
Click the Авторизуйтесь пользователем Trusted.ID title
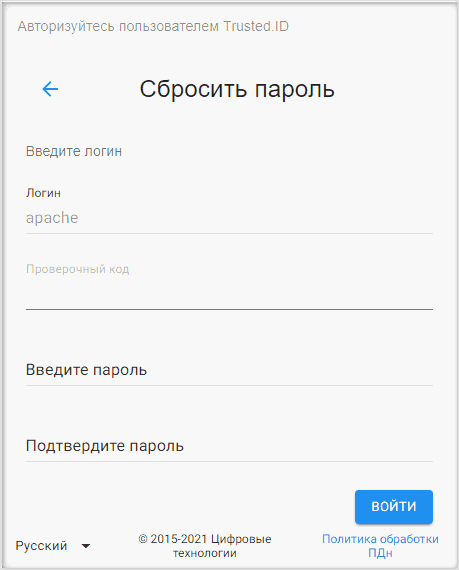coord(153,27)
